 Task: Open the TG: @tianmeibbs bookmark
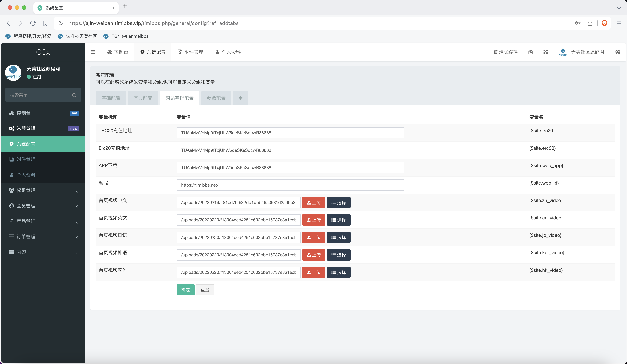tap(126, 36)
